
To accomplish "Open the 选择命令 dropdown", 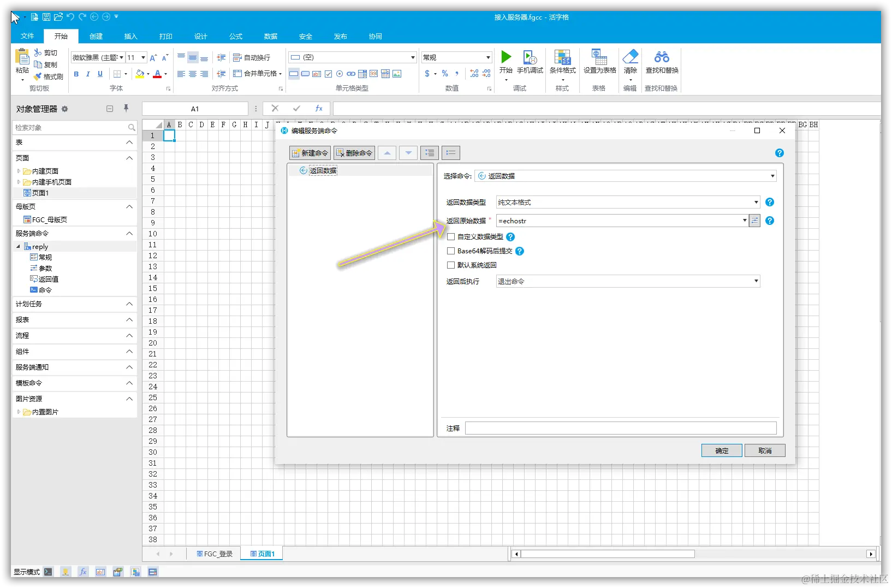I will click(x=626, y=176).
